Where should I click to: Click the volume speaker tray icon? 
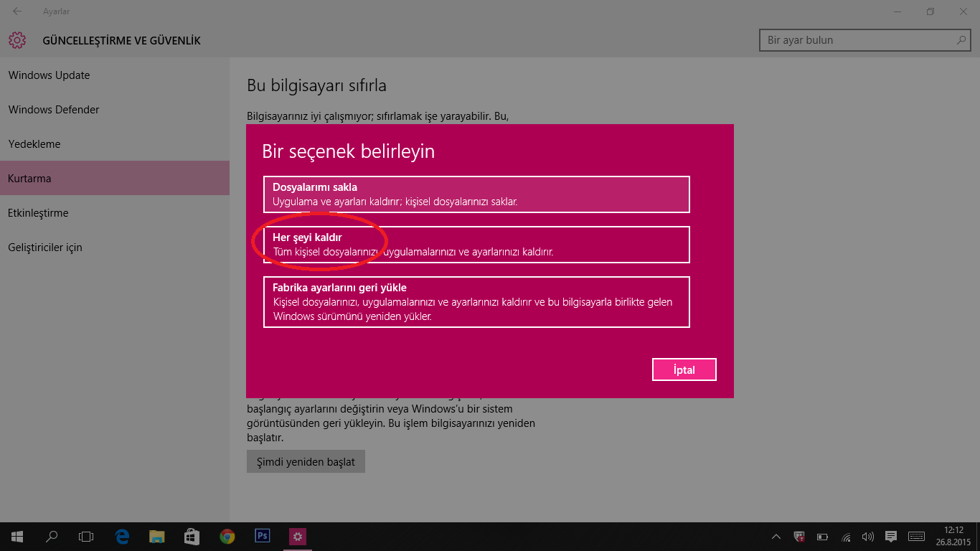tap(868, 536)
